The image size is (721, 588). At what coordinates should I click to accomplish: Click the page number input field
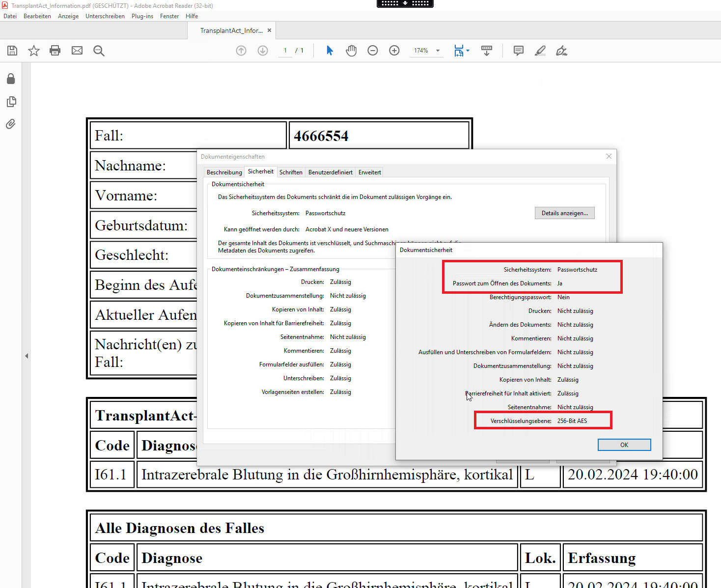(x=285, y=51)
